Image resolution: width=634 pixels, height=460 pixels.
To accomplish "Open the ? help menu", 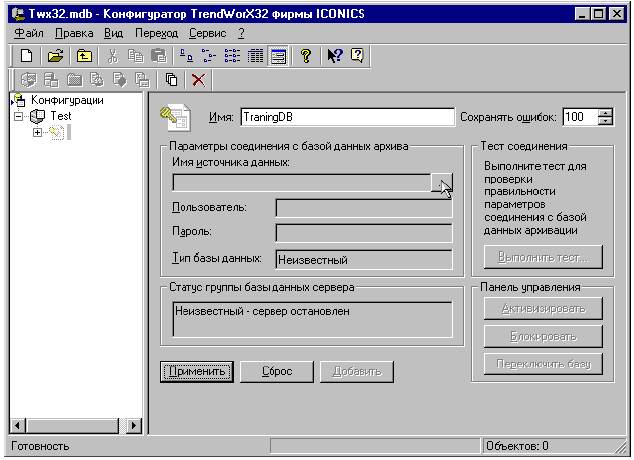I will click(x=241, y=33).
